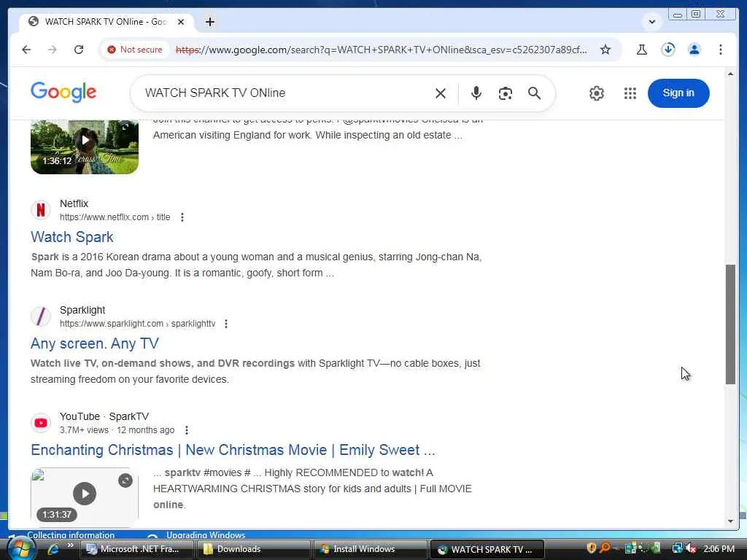Expand the 1:31:37 video preview
The image size is (747, 560).
pyautogui.click(x=125, y=481)
